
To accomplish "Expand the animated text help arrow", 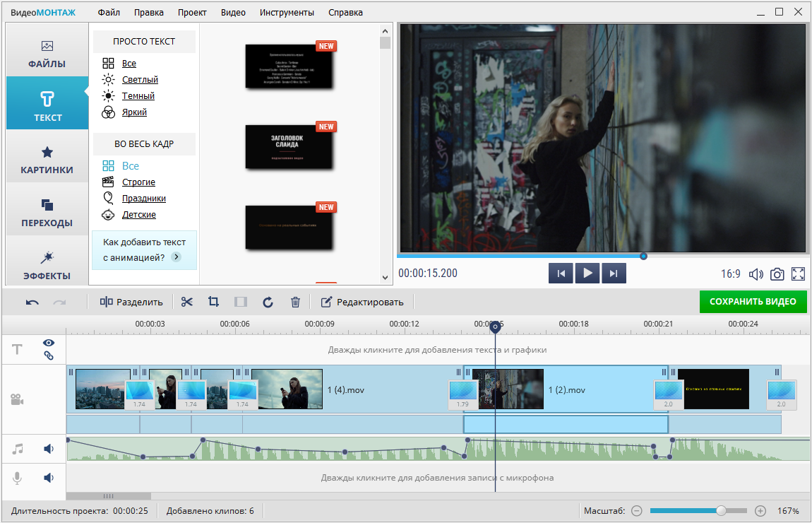I will tap(177, 257).
